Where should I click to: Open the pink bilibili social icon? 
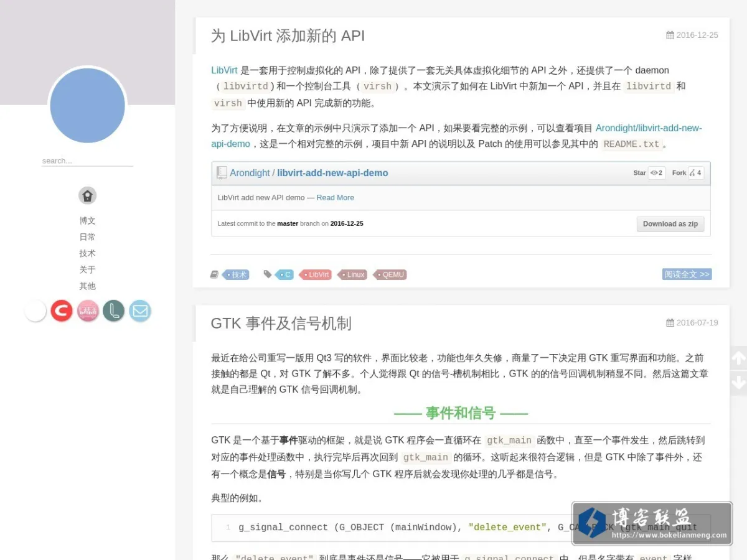click(x=88, y=310)
